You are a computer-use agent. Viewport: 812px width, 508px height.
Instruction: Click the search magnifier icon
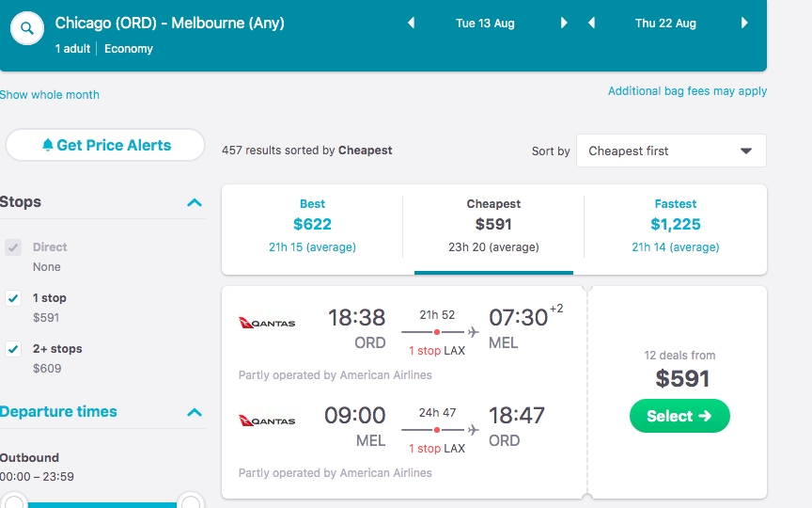27,29
